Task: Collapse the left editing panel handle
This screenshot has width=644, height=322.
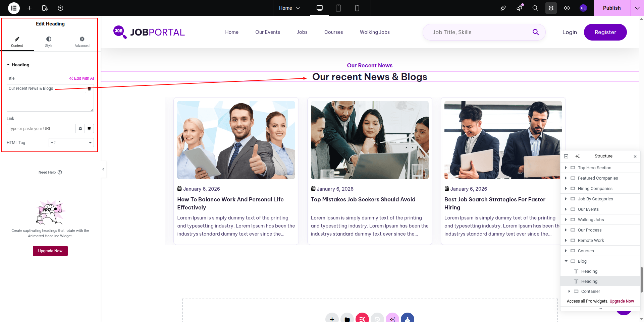Action: (103, 169)
